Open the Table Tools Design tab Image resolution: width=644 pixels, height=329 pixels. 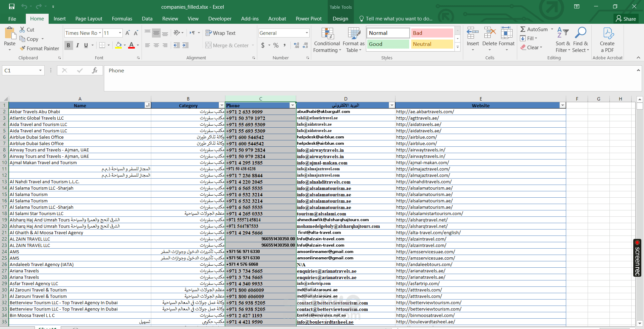pyautogui.click(x=340, y=19)
